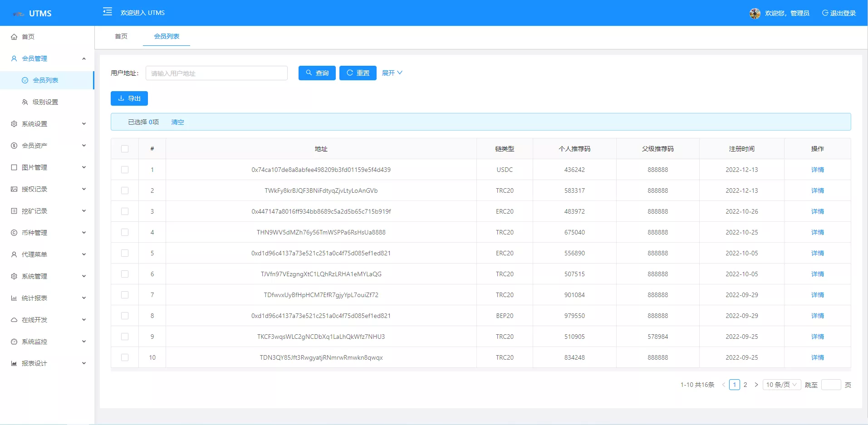Click the administrator avatar icon
The width and height of the screenshot is (868, 425).
point(755,13)
